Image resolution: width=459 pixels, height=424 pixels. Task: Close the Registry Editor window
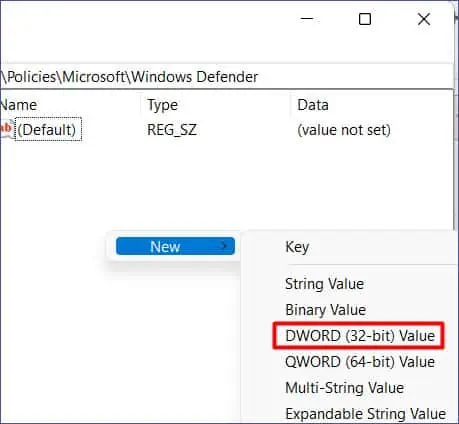tap(424, 19)
